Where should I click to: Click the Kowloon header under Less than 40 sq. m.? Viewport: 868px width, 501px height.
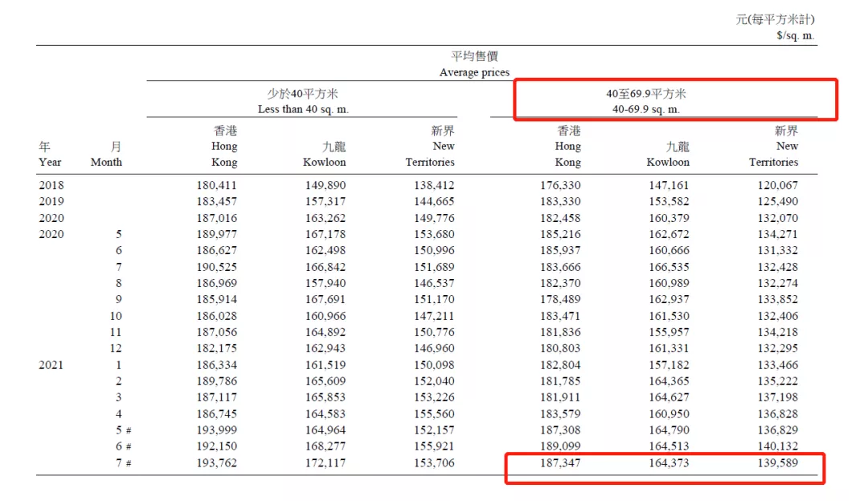[x=324, y=154]
